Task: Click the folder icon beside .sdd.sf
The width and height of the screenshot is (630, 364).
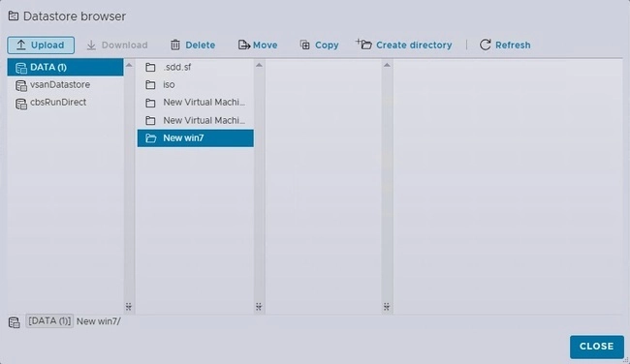Action: (x=150, y=67)
